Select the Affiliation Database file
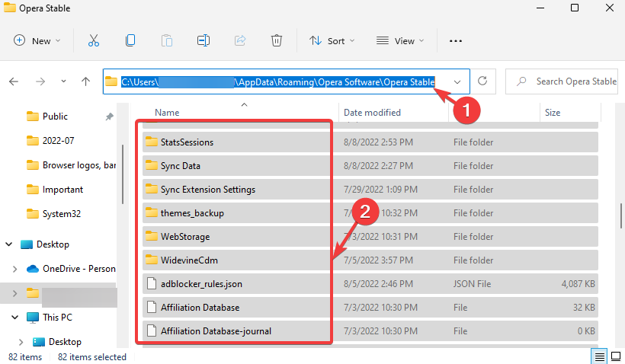Screen dimensions: 625x364 370,308
